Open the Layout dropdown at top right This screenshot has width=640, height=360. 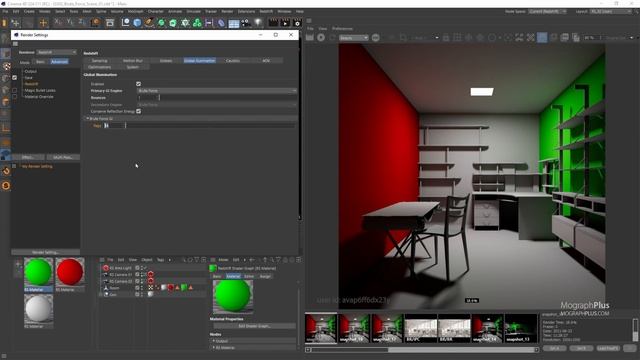click(x=610, y=11)
